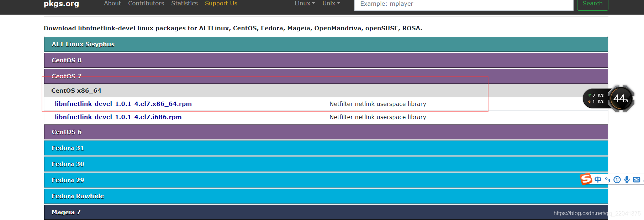Expand the Fedora 30 section

pos(326,164)
